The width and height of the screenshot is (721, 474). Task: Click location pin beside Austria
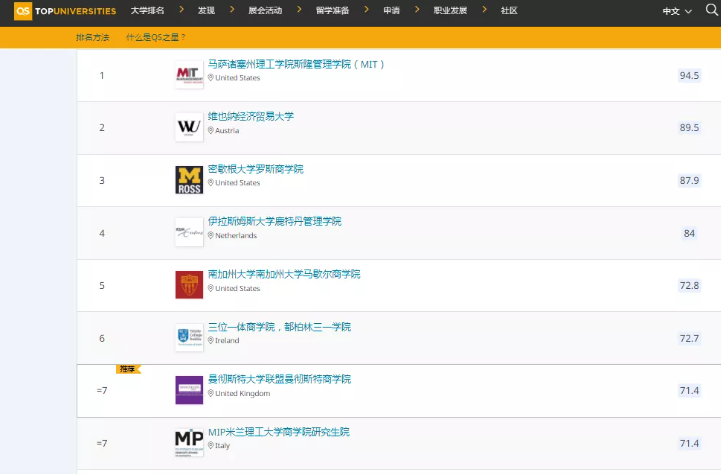(211, 130)
